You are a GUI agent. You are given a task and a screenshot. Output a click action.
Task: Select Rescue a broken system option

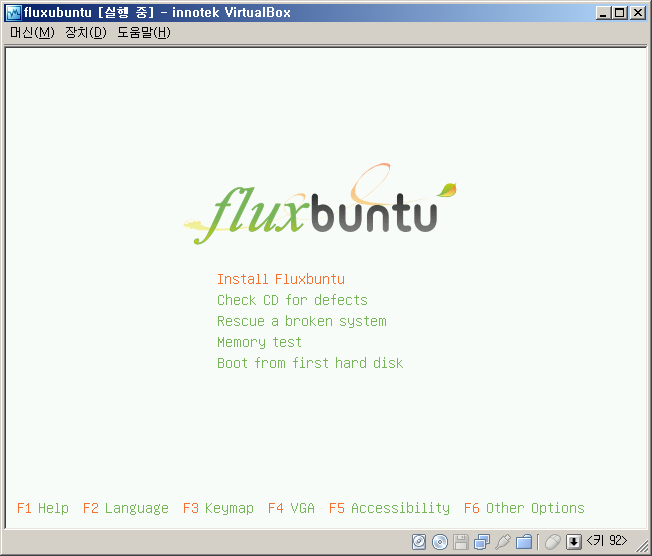click(x=302, y=321)
